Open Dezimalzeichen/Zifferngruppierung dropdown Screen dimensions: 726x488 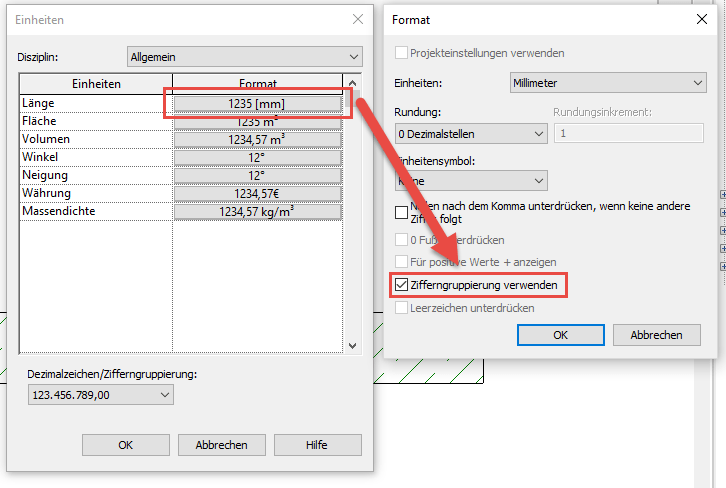[x=102, y=395]
